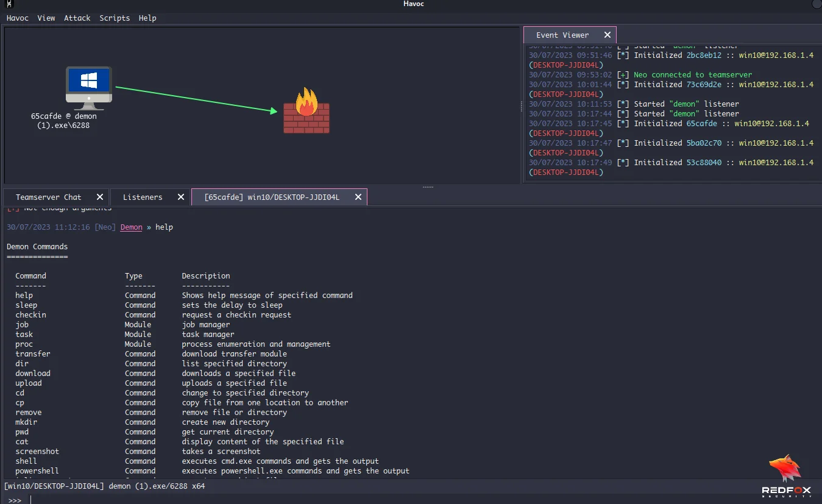The height and width of the screenshot is (504, 822).
Task: Switch to the Listeners tab
Action: (x=143, y=197)
